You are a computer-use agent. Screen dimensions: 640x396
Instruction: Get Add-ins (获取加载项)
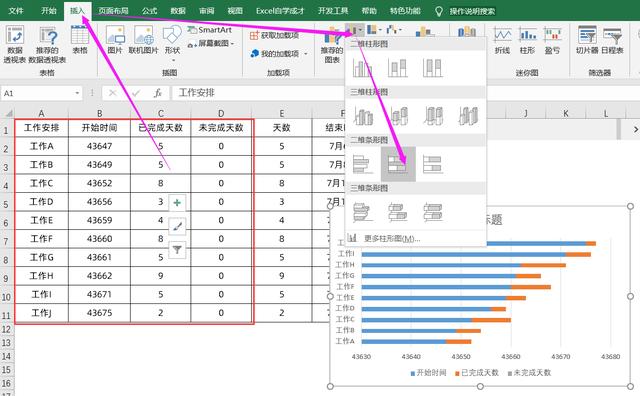pyautogui.click(x=274, y=36)
